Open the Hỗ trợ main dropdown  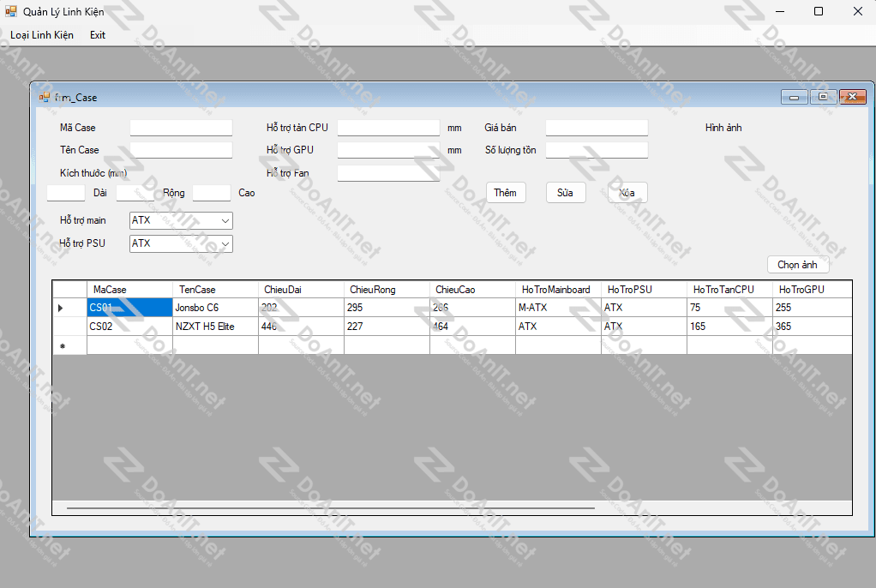(x=181, y=220)
